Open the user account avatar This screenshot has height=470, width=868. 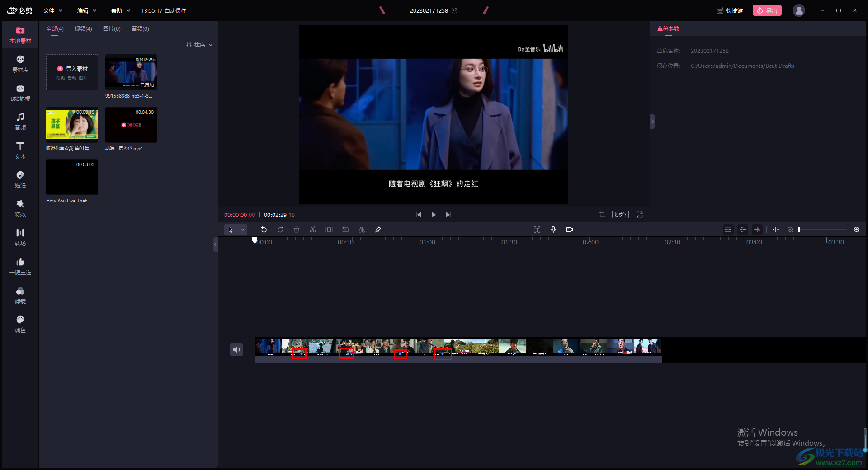[799, 10]
